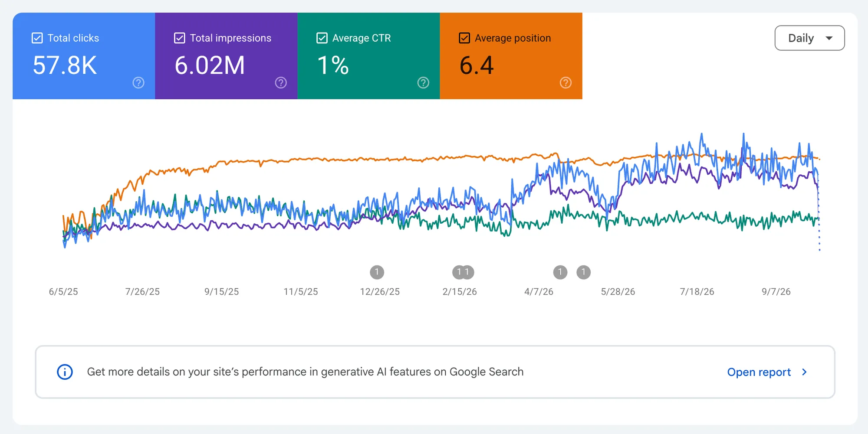The height and width of the screenshot is (434, 868).
Task: Open help for Total clicks metric
Action: pyautogui.click(x=138, y=83)
